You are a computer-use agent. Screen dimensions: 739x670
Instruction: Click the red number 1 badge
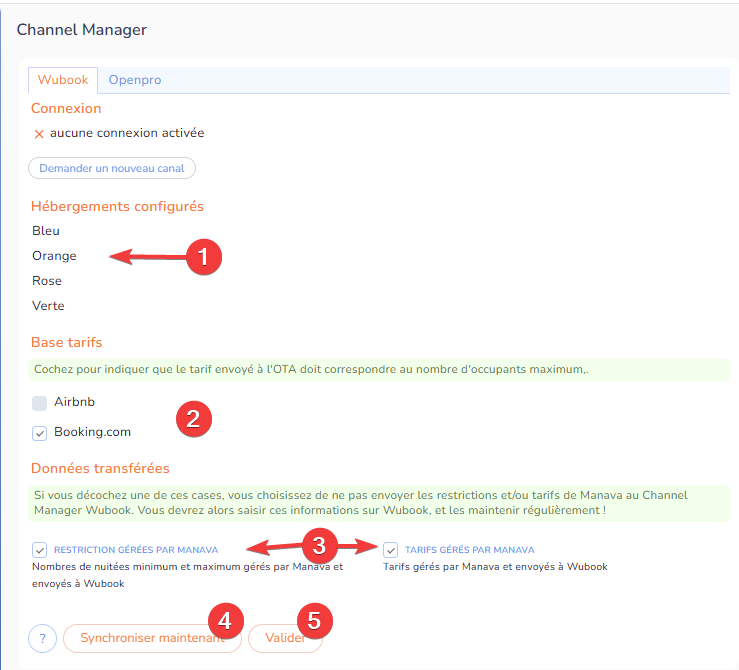(x=204, y=257)
